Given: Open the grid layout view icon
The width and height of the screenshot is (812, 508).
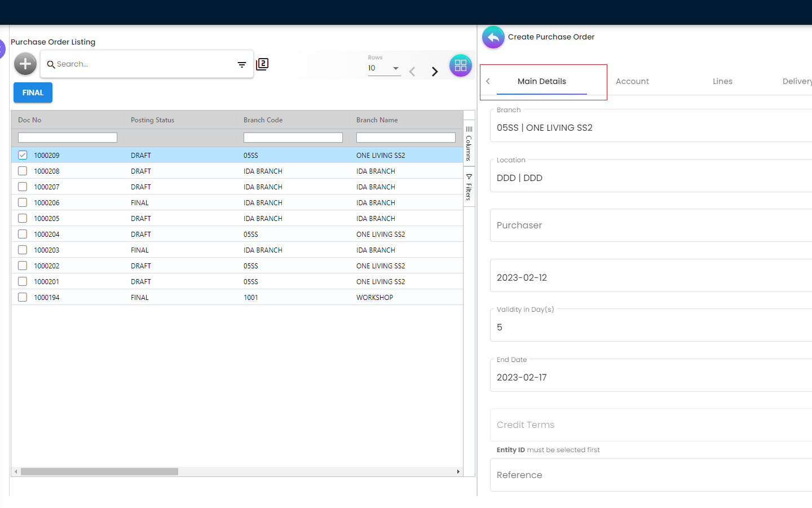Looking at the screenshot, I should [x=460, y=65].
